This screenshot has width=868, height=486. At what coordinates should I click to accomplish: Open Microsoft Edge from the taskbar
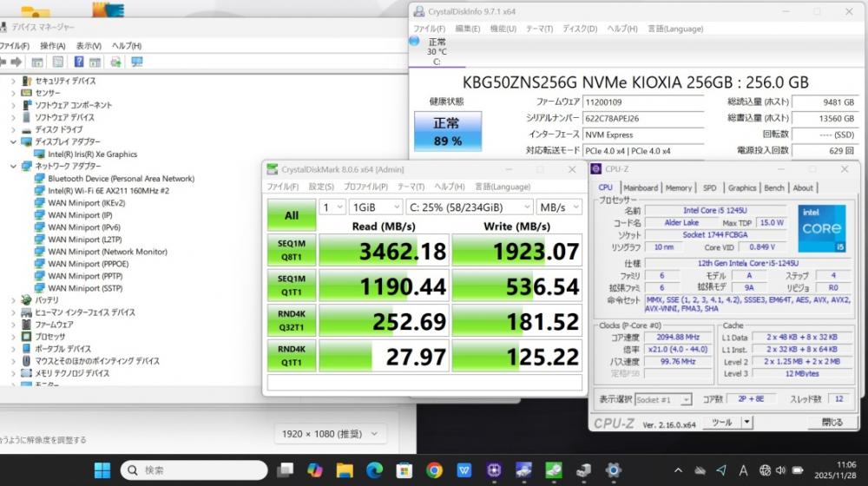click(375, 470)
